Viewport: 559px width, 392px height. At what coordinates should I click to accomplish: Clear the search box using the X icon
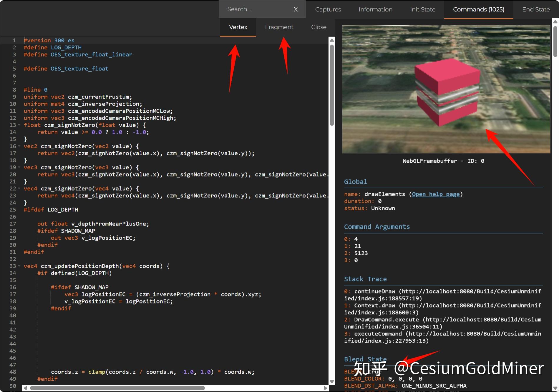pyautogui.click(x=296, y=9)
